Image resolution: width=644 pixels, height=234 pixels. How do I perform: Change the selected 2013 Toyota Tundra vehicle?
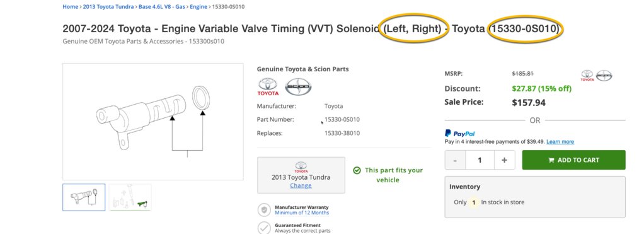(x=301, y=185)
